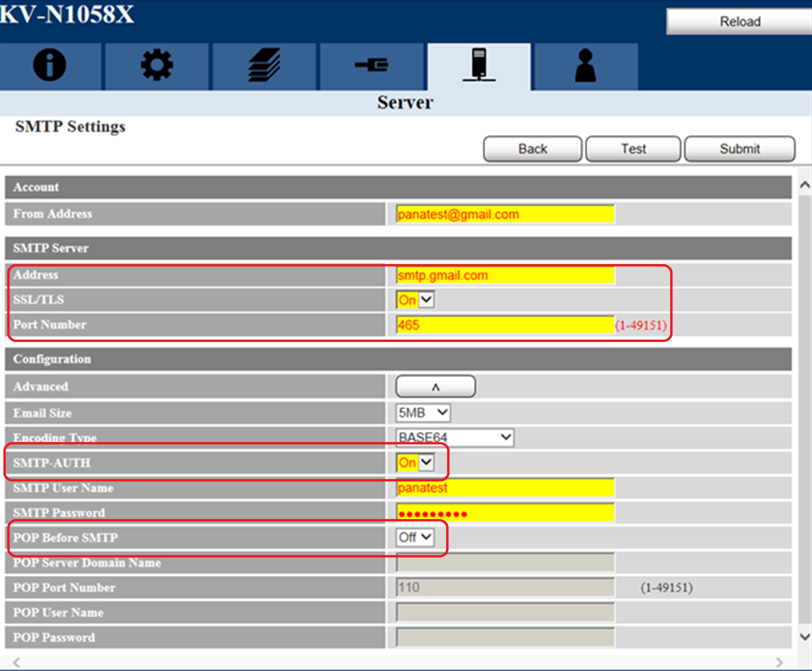Click the Account section header
812x671 pixels.
tap(398, 187)
